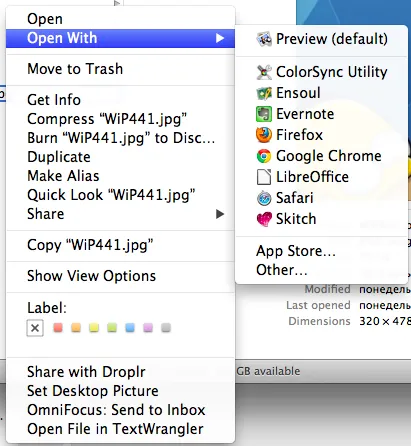The width and height of the screenshot is (411, 446).
Task: Expand the Open With submenu arrow
Action: 220,38
